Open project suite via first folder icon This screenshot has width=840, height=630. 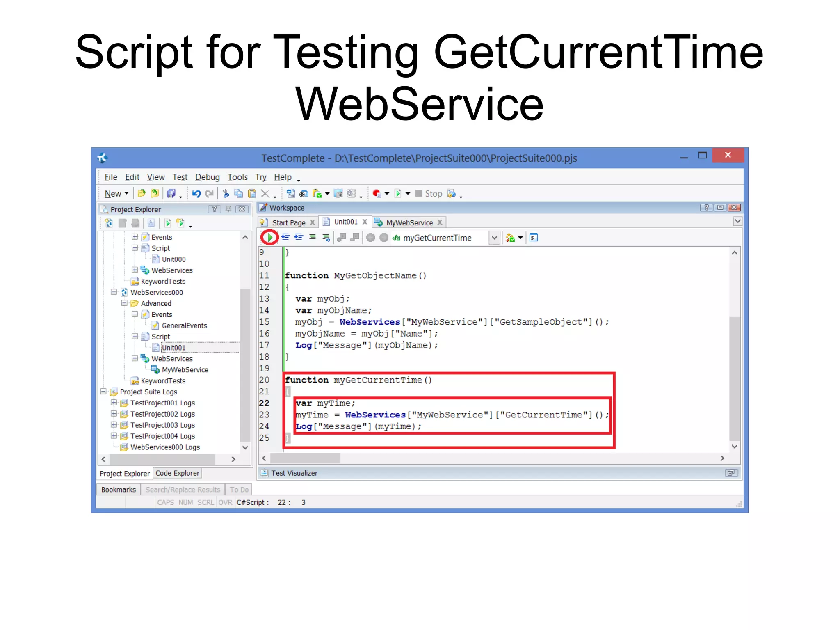click(142, 194)
